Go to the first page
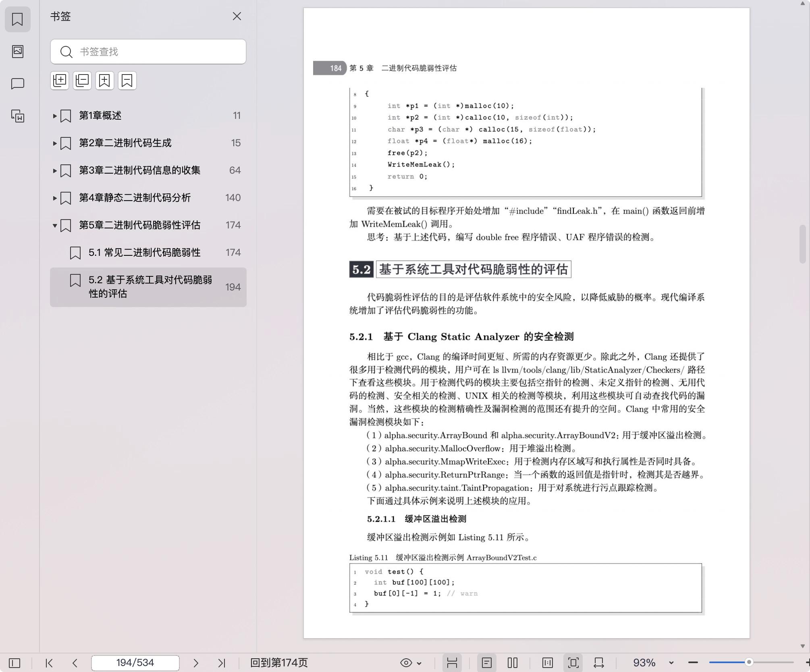This screenshot has height=672, width=810. (49, 663)
